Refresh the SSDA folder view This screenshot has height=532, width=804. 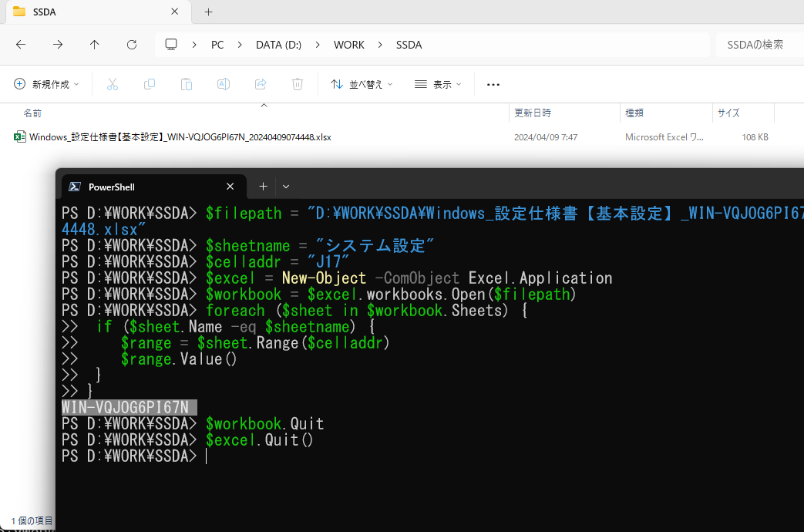click(131, 45)
